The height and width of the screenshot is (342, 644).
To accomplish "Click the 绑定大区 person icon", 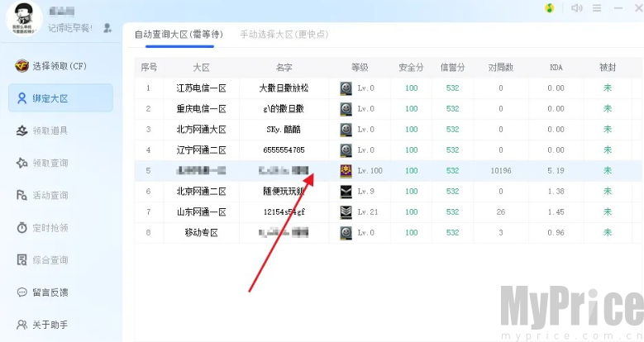I will 21,98.
